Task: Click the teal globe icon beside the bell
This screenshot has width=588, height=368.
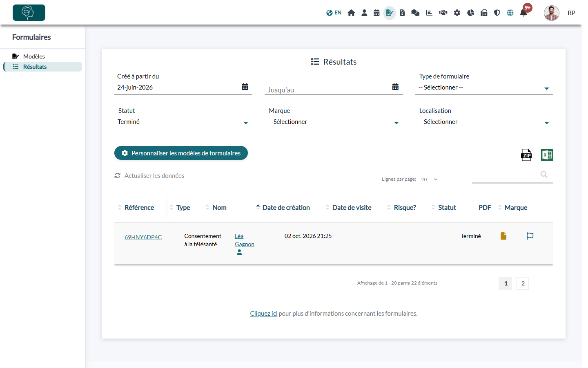Action: [510, 13]
